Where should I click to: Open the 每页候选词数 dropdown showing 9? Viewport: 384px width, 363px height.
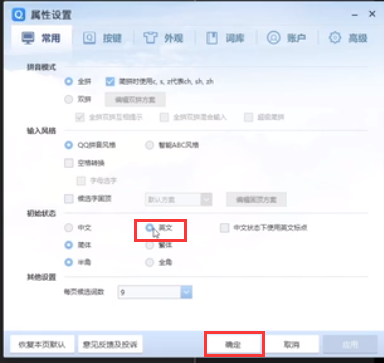155,292
